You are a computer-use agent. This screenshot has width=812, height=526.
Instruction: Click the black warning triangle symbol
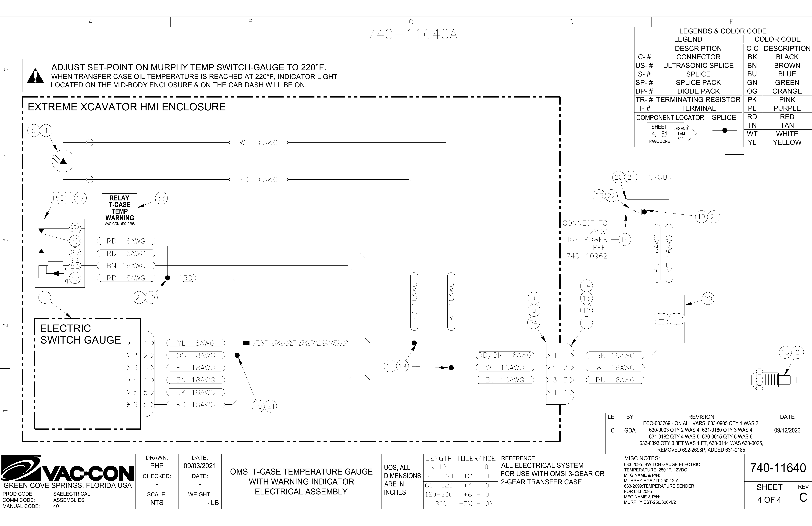pos(36,76)
